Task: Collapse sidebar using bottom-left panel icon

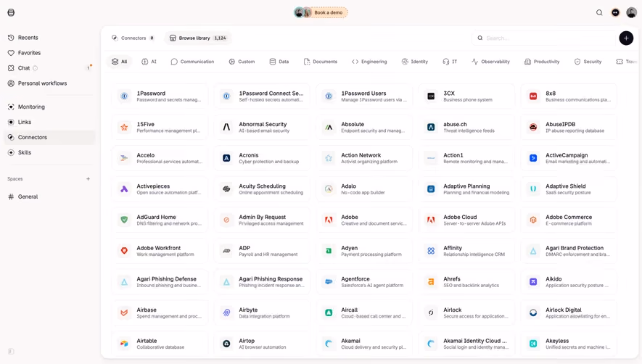Action: point(11,351)
